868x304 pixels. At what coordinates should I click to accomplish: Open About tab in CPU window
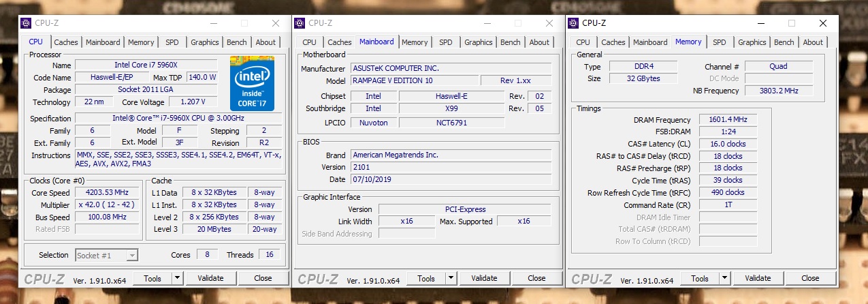click(266, 42)
